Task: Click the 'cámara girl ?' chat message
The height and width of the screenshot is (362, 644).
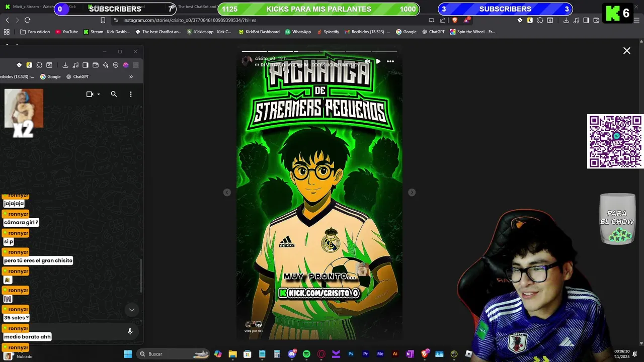Action: click(x=21, y=222)
